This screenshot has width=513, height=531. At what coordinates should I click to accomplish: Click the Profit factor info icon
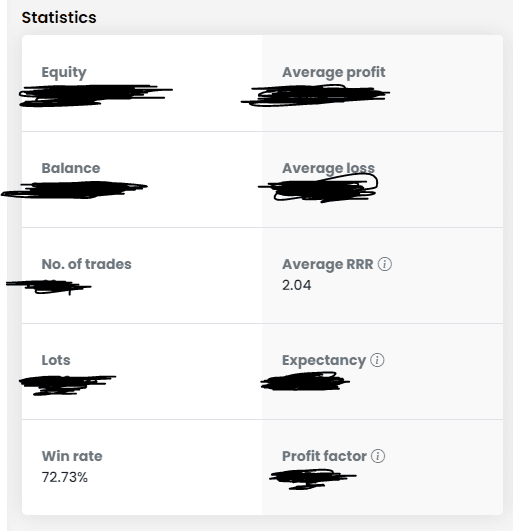point(378,456)
